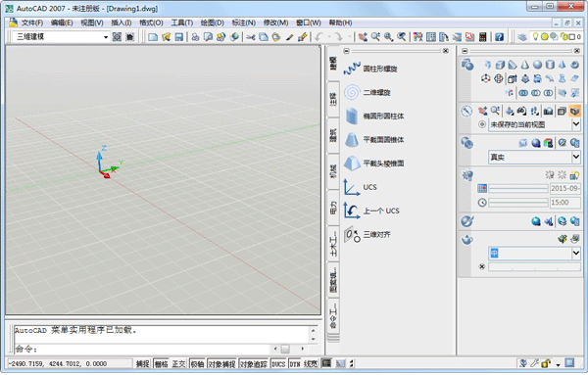Open the 文件(F) menu
588x375 pixels.
[32, 23]
